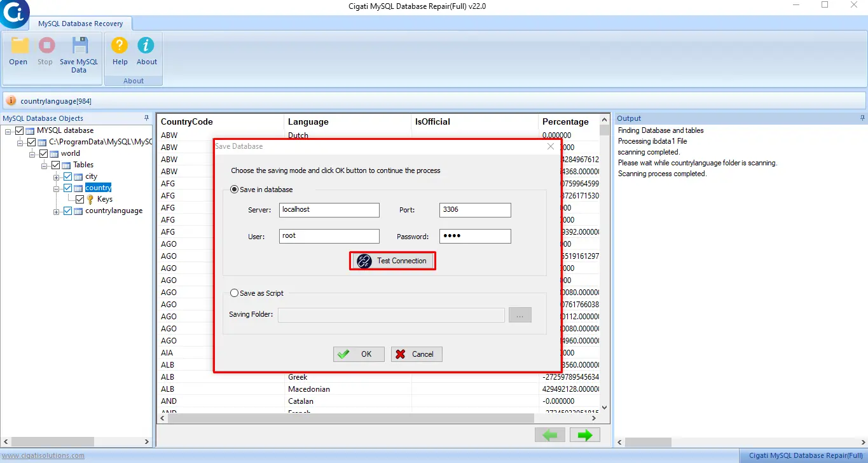868x463 pixels.
Task: Expand the countrylanguage table node
Action: (x=57, y=211)
